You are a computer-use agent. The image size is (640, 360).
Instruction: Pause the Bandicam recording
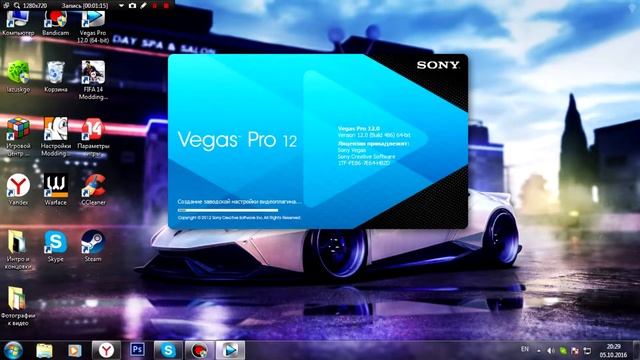pyautogui.click(x=155, y=6)
